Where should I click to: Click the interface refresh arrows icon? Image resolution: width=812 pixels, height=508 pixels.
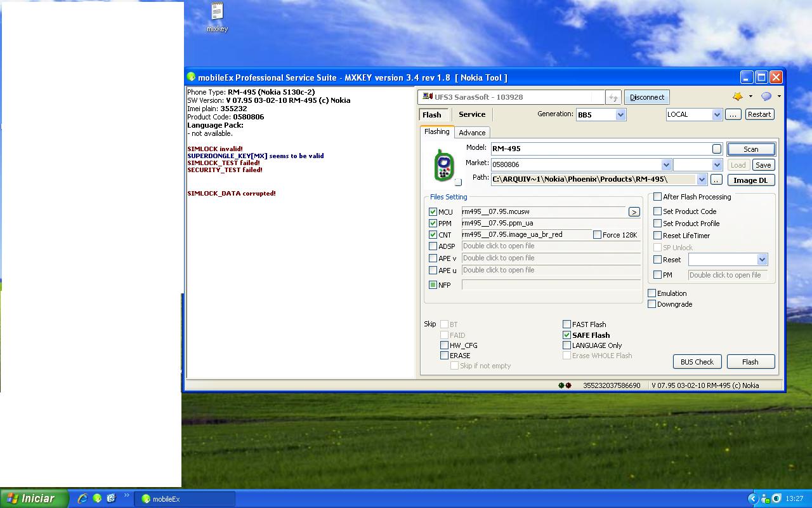tap(613, 97)
